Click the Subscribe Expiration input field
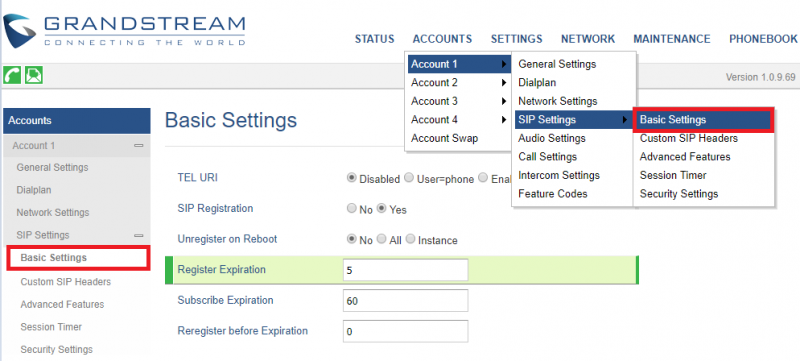800x361 pixels. click(406, 301)
